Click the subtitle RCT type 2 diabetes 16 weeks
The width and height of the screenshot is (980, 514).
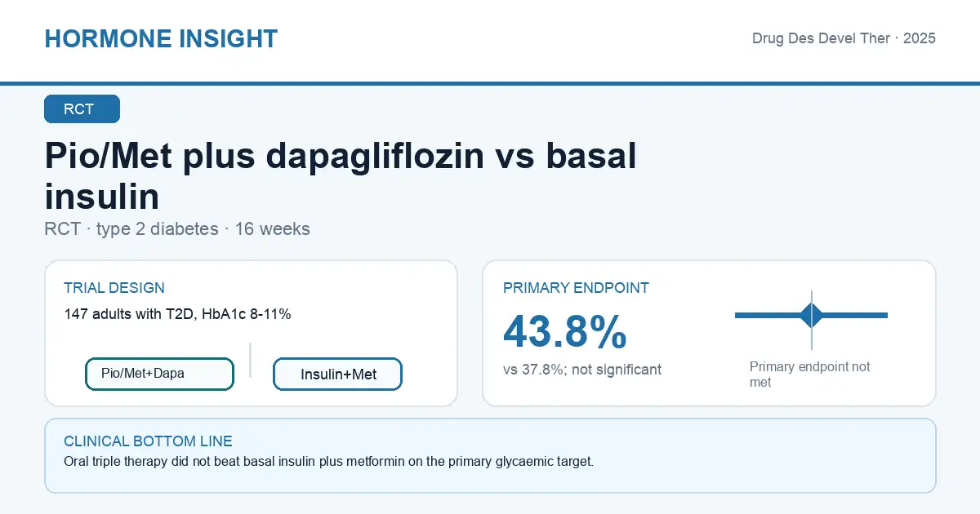click(x=177, y=229)
